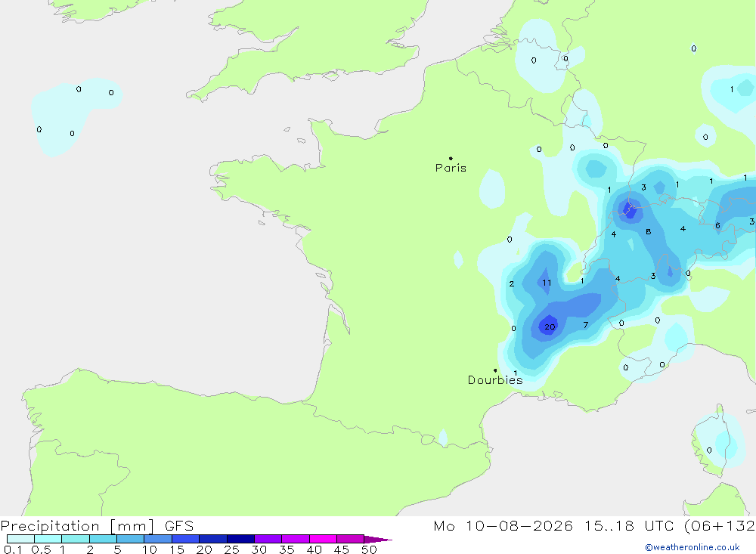Viewport: 756px width, 554px height.
Task: Select the Dourbies location dot marker
Action: (x=495, y=370)
